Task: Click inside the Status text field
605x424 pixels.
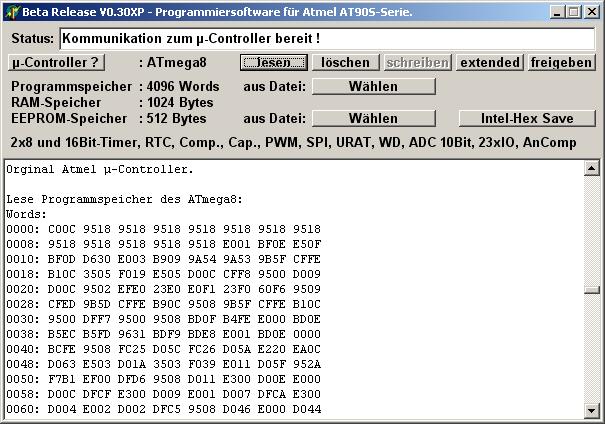Action: click(x=327, y=39)
